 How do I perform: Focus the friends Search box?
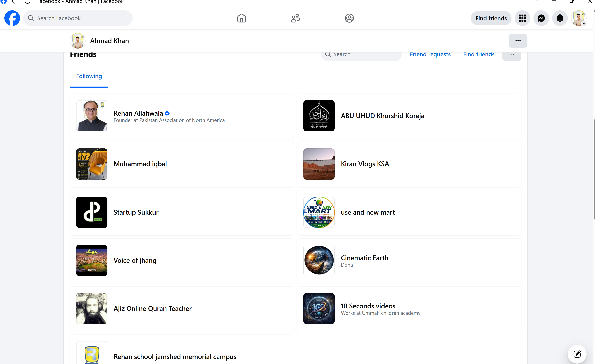[361, 55]
